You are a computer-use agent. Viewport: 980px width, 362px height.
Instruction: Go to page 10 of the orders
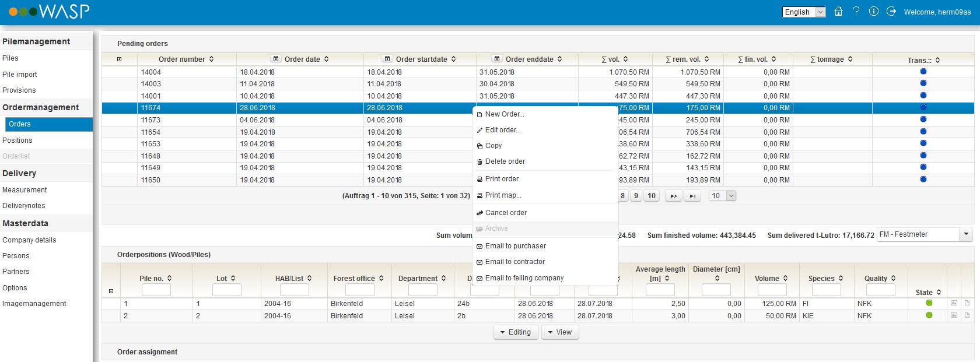(x=652, y=196)
